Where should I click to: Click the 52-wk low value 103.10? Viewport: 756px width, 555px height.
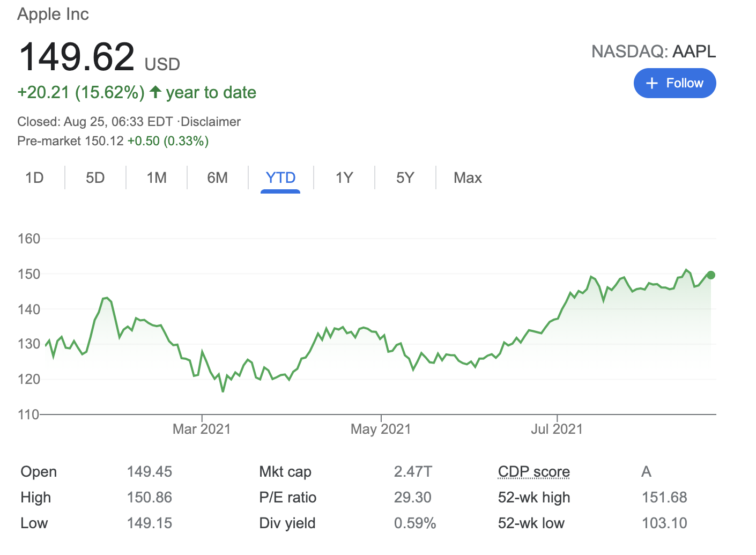[664, 523]
